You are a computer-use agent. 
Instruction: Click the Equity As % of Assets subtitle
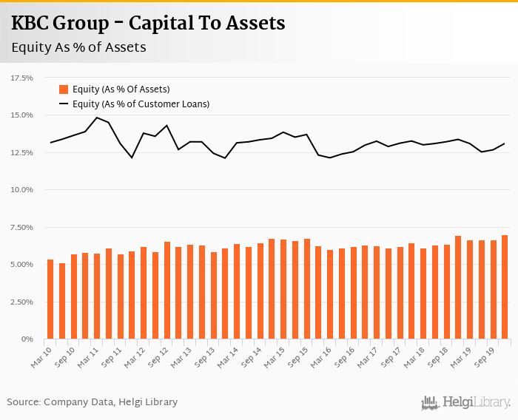[x=78, y=47]
